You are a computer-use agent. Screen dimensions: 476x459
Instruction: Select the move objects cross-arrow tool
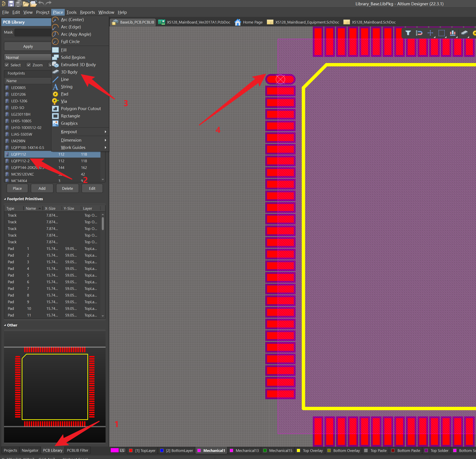[430, 33]
